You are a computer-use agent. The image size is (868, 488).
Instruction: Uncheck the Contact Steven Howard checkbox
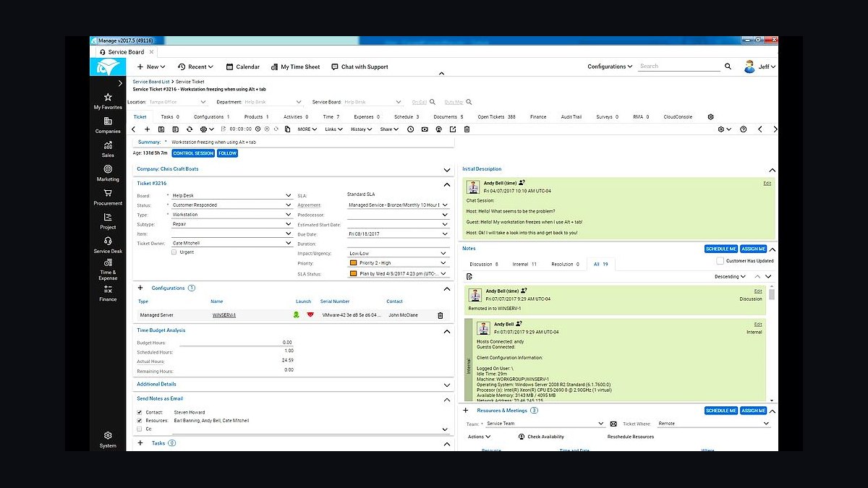tap(139, 412)
